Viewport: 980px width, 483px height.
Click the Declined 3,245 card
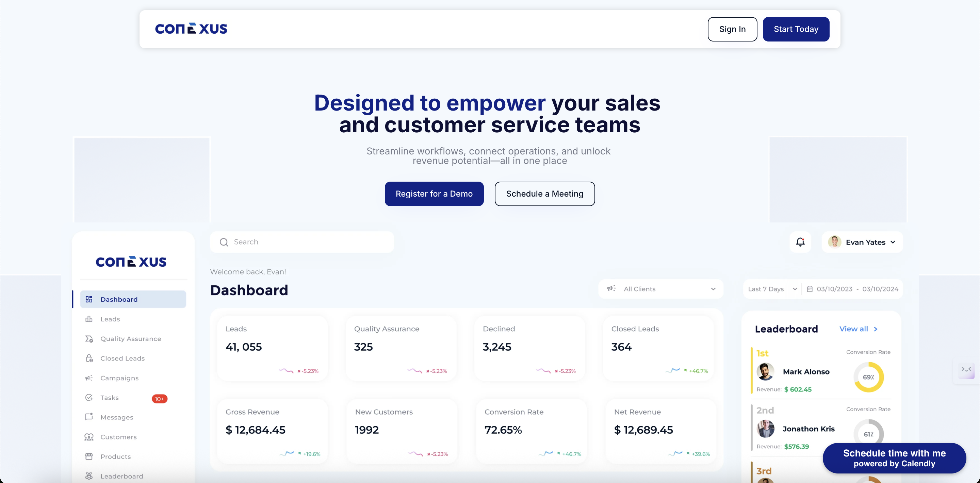pyautogui.click(x=529, y=348)
